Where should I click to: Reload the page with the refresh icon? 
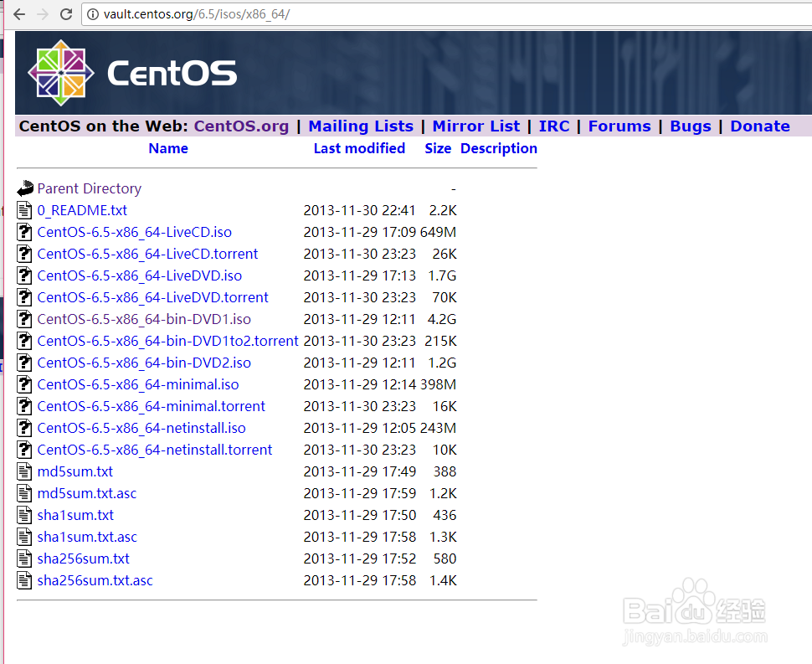pos(66,14)
